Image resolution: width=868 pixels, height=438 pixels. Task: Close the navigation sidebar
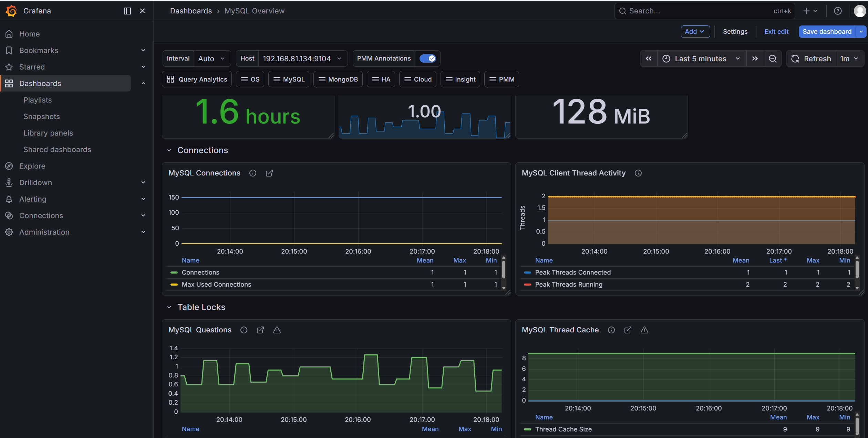pyautogui.click(x=142, y=11)
